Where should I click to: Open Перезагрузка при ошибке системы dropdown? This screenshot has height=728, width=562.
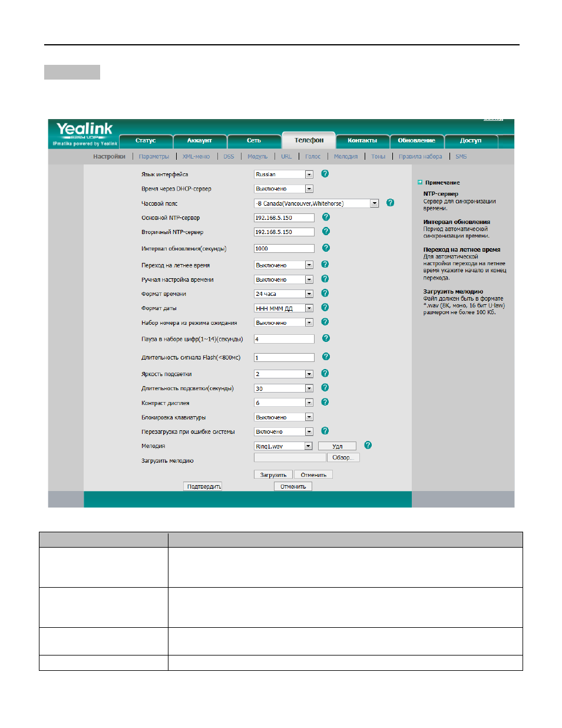(x=283, y=431)
